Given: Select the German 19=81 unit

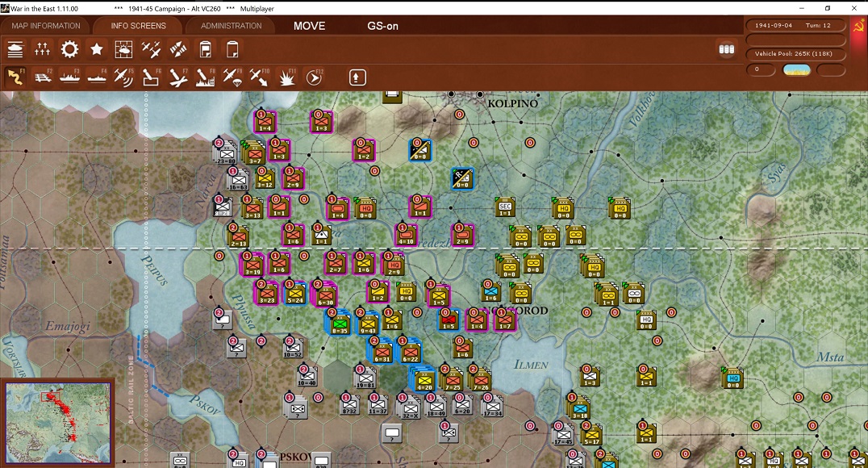Looking at the screenshot, I should pyautogui.click(x=365, y=378).
